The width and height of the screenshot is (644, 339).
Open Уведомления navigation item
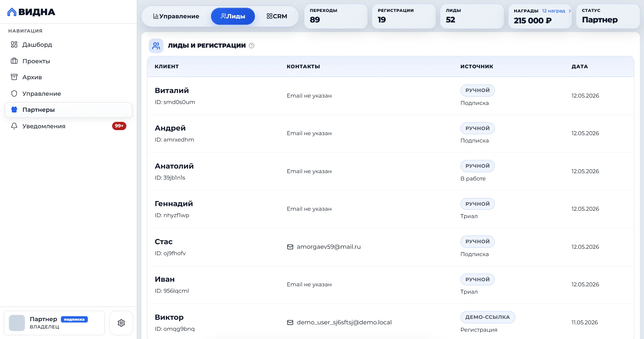pos(68,126)
